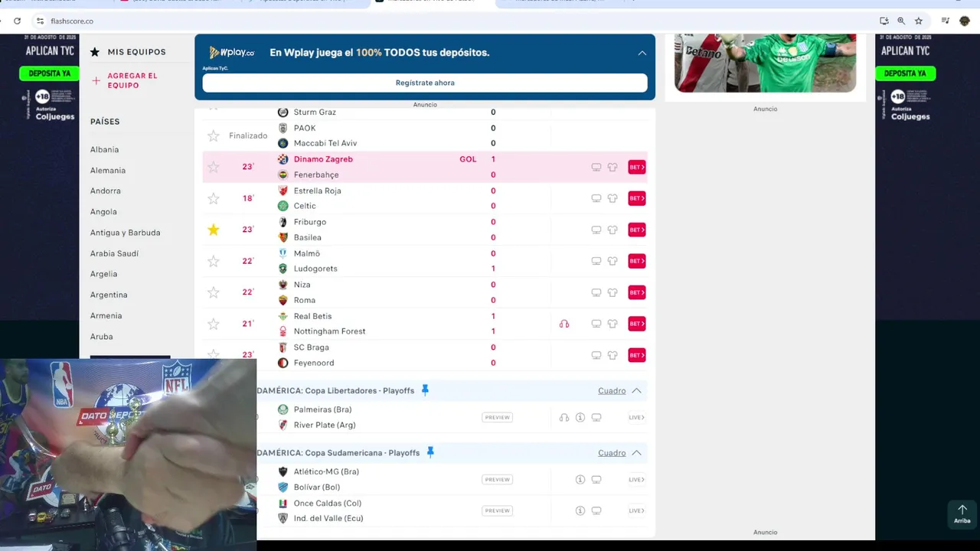This screenshot has width=980, height=551.
Task: Open TV icon for Niza vs Roma
Action: point(596,292)
